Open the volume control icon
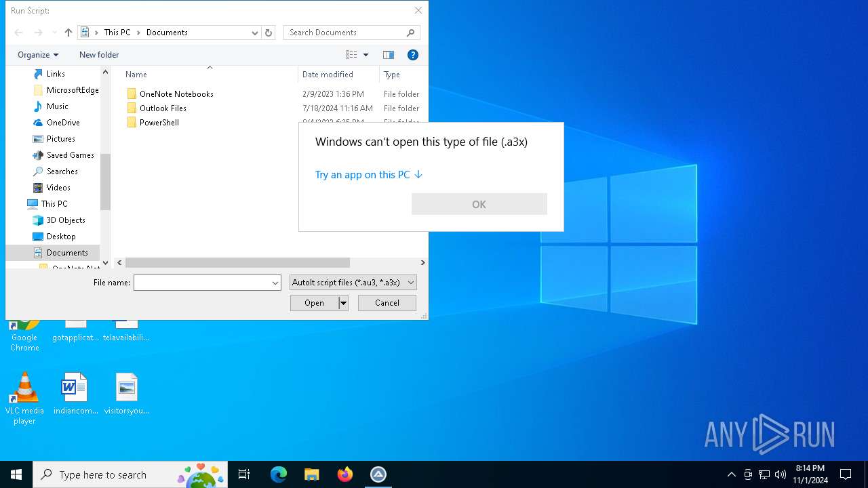Image resolution: width=868 pixels, height=488 pixels. click(x=780, y=474)
